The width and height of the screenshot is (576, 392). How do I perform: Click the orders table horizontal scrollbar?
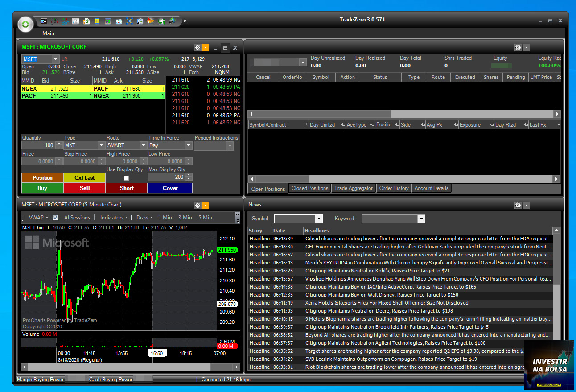tap(404, 114)
